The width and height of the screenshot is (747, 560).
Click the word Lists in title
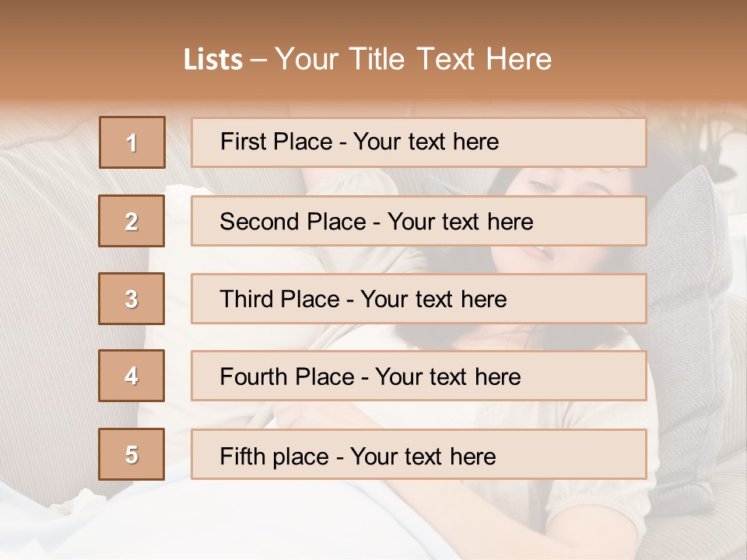(213, 60)
